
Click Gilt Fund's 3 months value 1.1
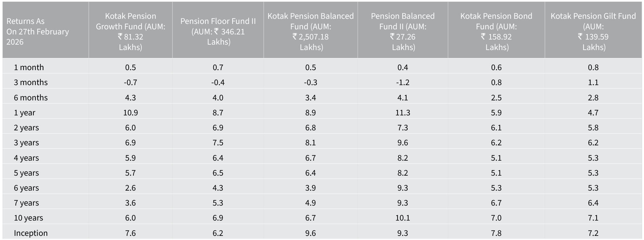[x=593, y=82]
